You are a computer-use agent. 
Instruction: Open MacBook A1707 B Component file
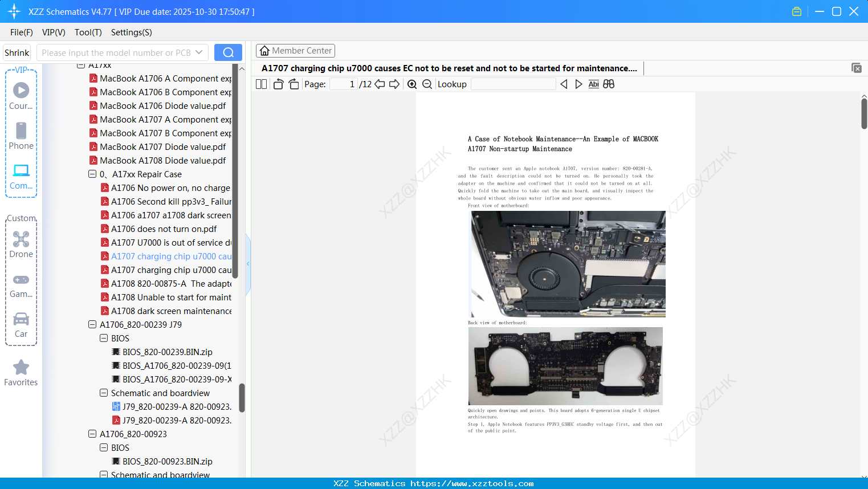[x=161, y=133]
